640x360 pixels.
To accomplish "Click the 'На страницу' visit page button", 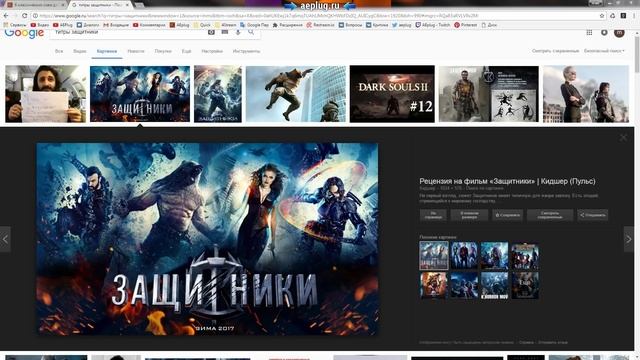I will coord(433,215).
